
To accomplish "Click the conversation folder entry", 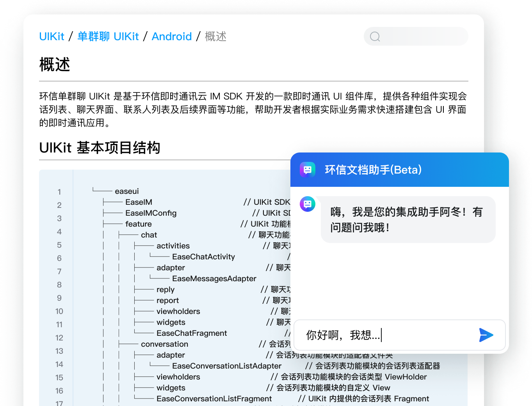I will (164, 344).
